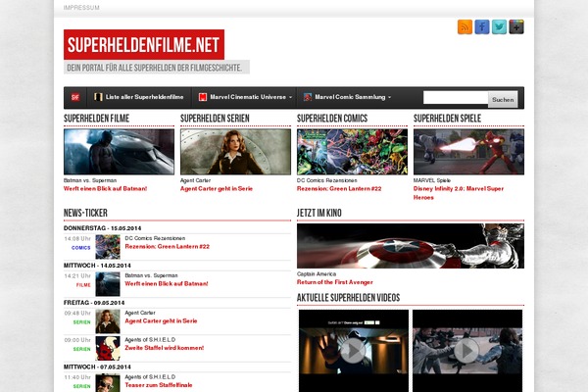Expand the Marvel Cinematic Universe dropdown arrow

291,97
